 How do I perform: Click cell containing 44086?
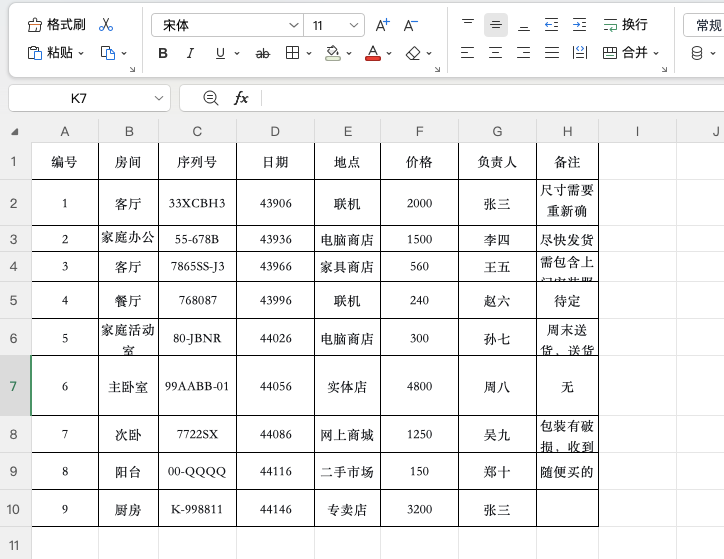275,434
